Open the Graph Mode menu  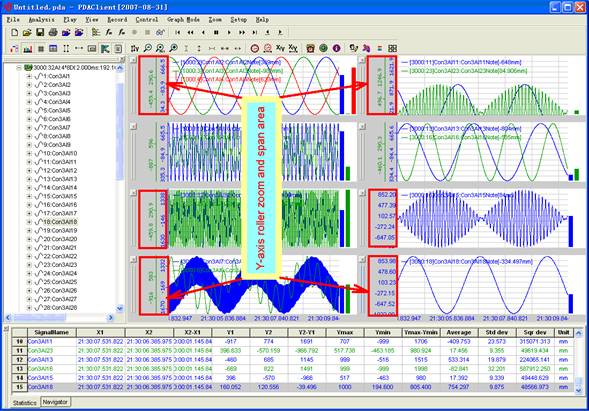click(x=183, y=20)
